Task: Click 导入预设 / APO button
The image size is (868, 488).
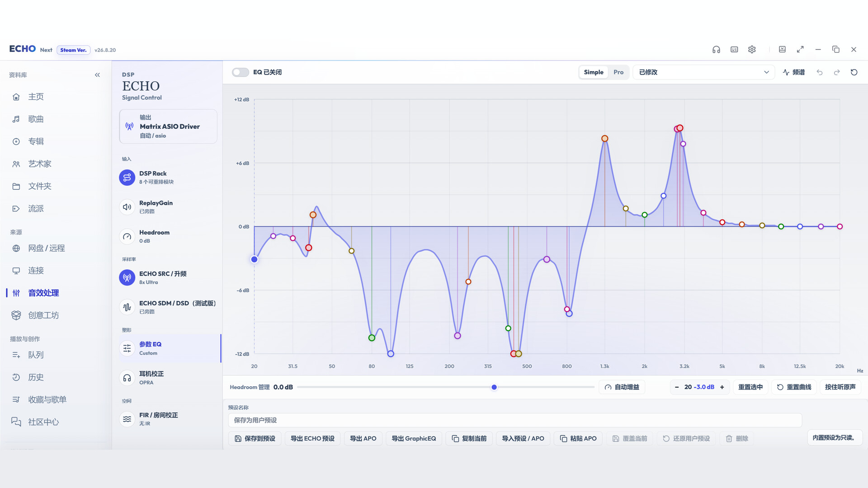Action: pyautogui.click(x=523, y=439)
